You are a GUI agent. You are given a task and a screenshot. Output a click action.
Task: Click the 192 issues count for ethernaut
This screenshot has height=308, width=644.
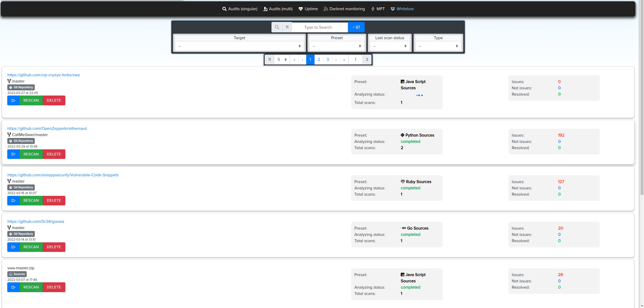[561, 135]
